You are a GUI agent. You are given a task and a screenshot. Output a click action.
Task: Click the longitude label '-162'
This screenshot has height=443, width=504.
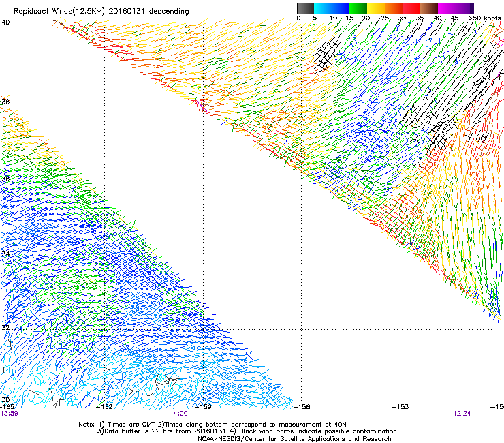105,407
